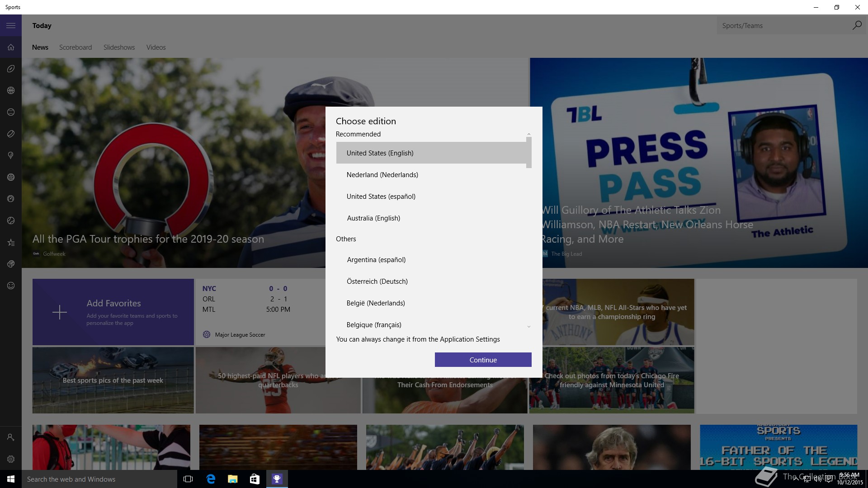Image resolution: width=868 pixels, height=488 pixels.
Task: Open Best sports pics of the past week
Action: [113, 380]
